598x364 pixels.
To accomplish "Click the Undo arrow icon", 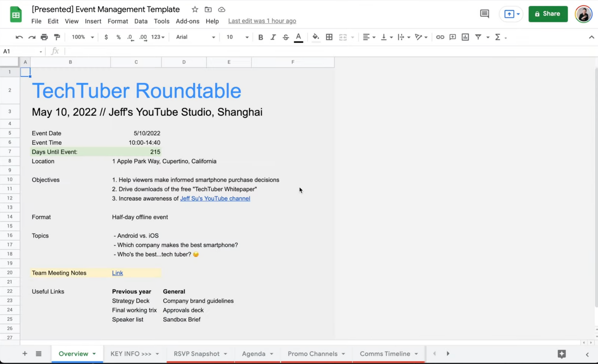I will (x=19, y=37).
